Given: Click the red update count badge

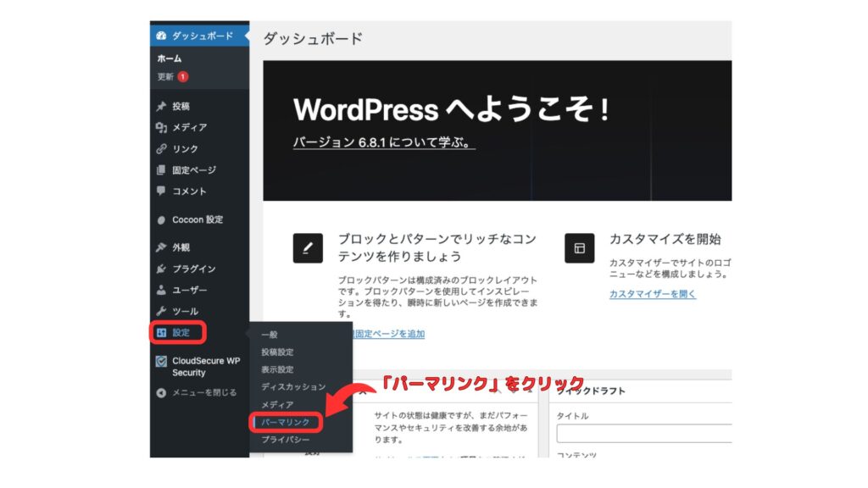Looking at the screenshot, I should tap(183, 77).
